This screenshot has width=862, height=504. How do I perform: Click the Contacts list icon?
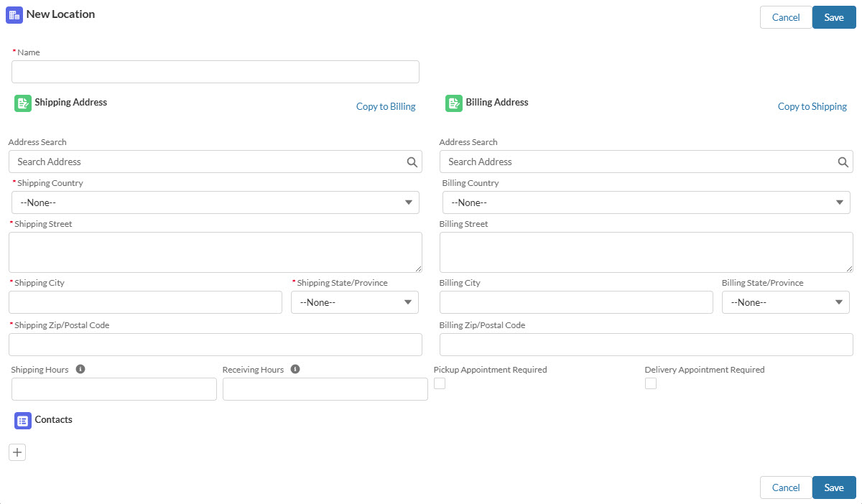click(23, 421)
